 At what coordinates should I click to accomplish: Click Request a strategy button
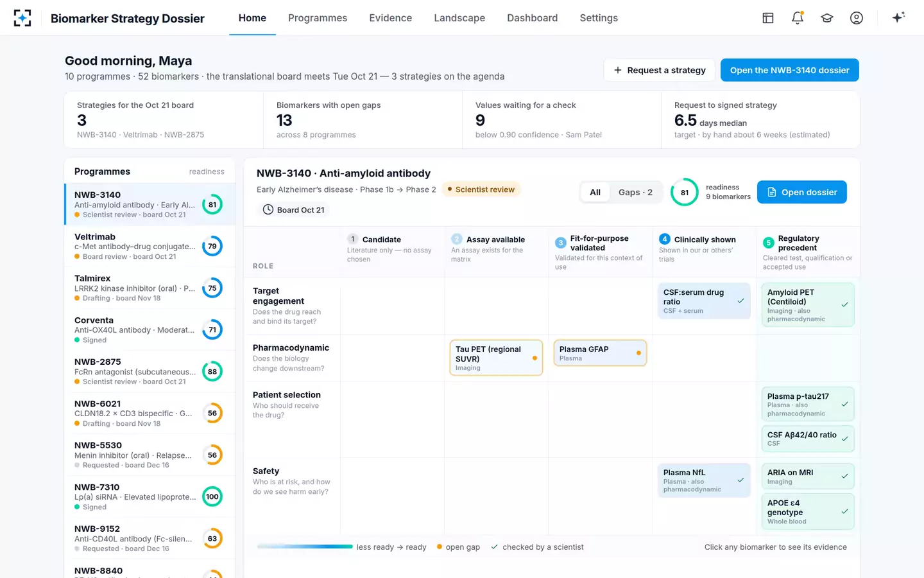tap(660, 70)
